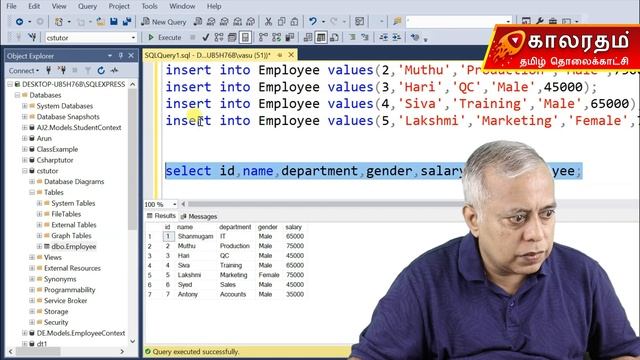
Task: Increase the indent of the selected lines
Action: (x=396, y=38)
